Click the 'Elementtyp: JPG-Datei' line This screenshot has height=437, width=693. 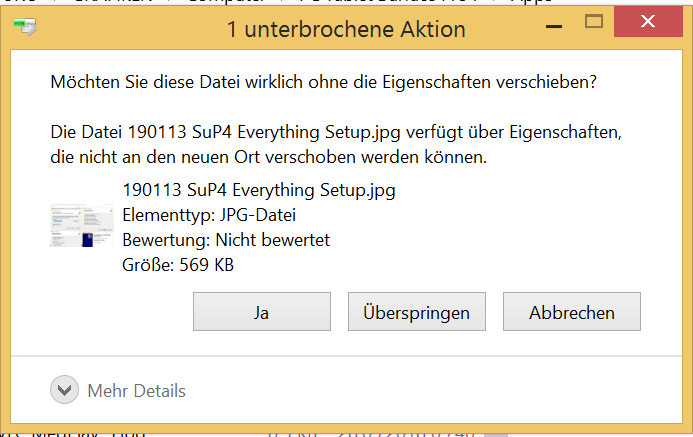(209, 215)
